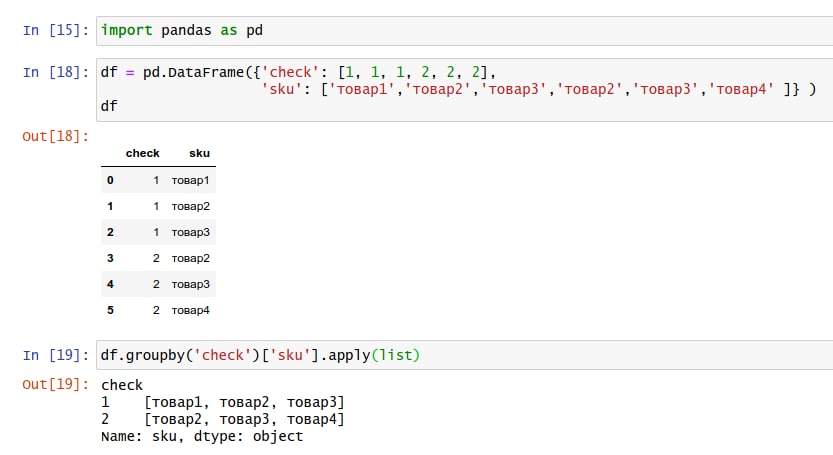Screen dimensions: 833x455
Task: Click sku cell 'товар3' in row 4
Action: 190,284
